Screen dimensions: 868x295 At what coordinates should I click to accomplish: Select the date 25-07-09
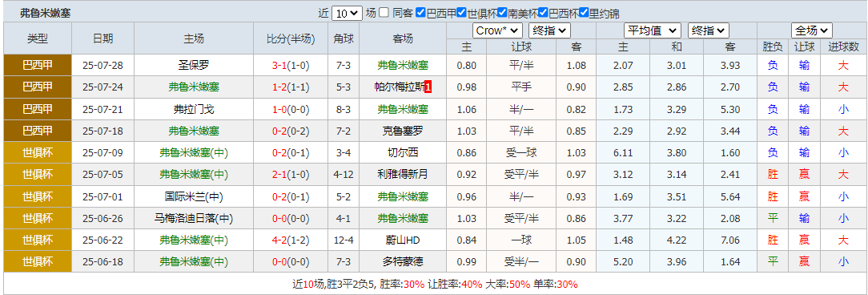click(x=103, y=153)
